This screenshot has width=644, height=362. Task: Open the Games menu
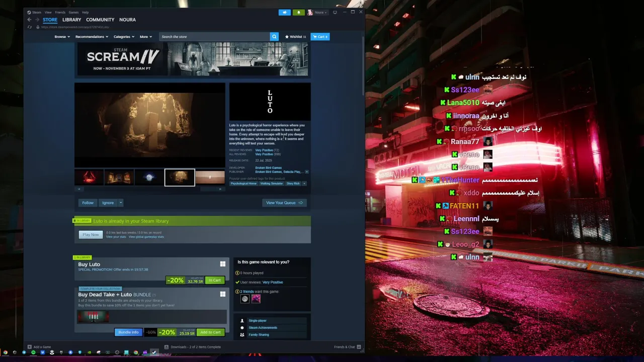[x=73, y=13]
